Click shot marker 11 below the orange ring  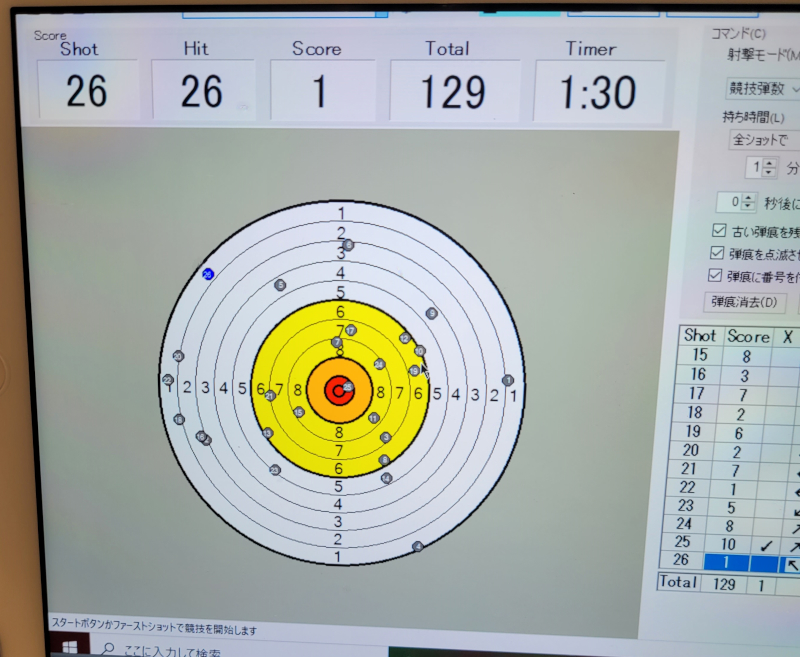[x=374, y=418]
